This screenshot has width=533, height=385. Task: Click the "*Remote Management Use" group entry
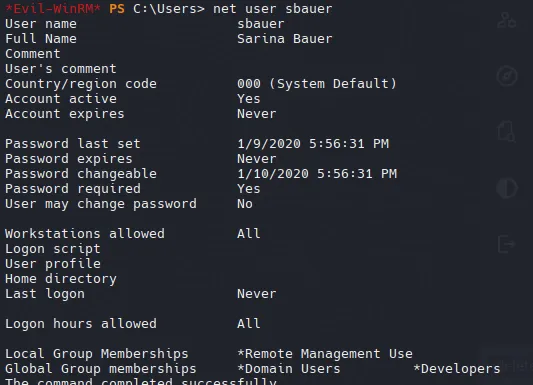coord(325,354)
